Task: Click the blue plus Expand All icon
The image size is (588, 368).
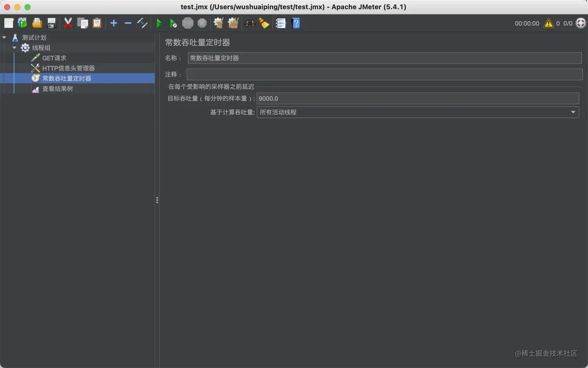Action: [x=114, y=23]
